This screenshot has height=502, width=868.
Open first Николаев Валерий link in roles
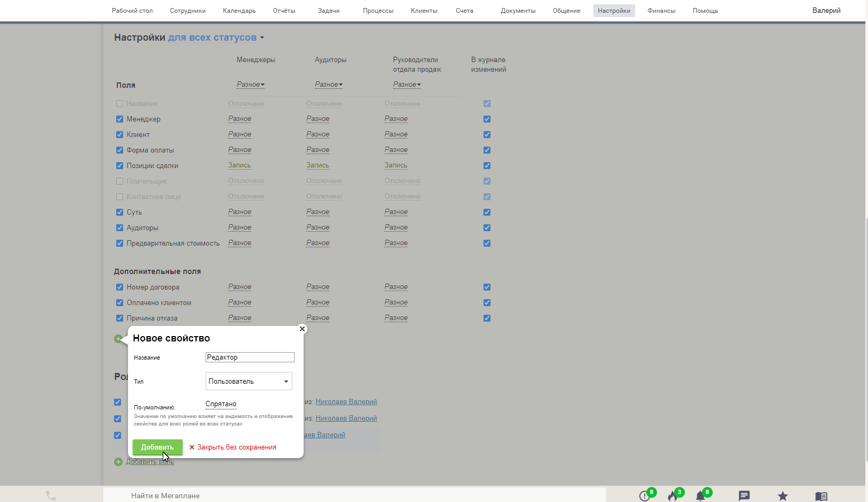(346, 402)
